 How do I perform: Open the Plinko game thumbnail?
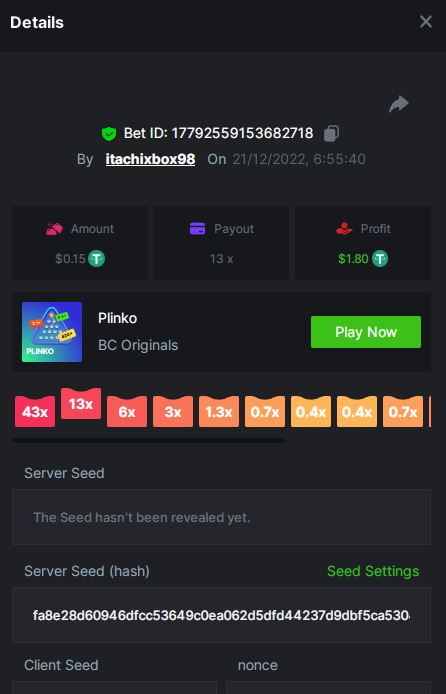click(52, 332)
